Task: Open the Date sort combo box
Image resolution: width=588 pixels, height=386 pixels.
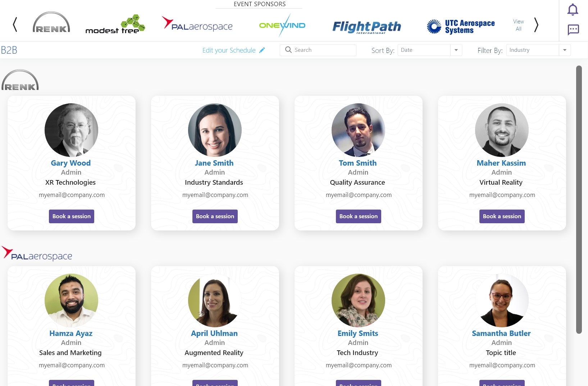Action: point(430,50)
